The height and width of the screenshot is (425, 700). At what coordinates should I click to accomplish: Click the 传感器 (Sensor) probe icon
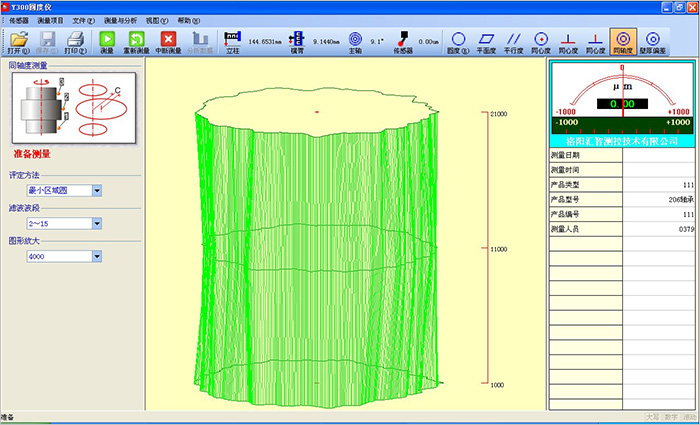point(403,40)
